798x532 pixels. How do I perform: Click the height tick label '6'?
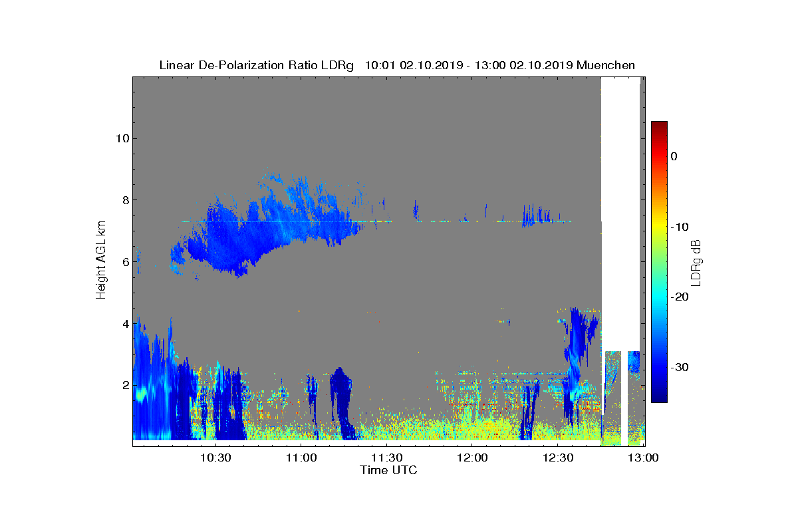pos(124,261)
